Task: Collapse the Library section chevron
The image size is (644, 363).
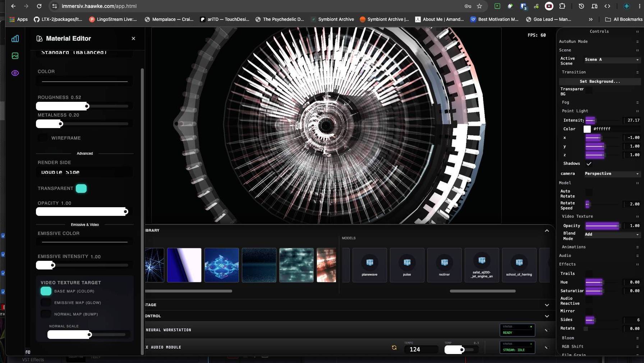Action: (x=547, y=231)
